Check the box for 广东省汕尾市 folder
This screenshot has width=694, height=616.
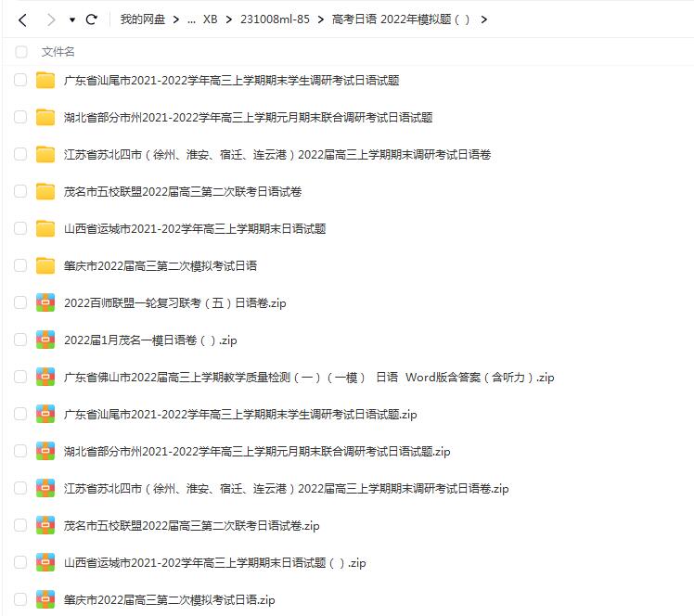click(20, 80)
